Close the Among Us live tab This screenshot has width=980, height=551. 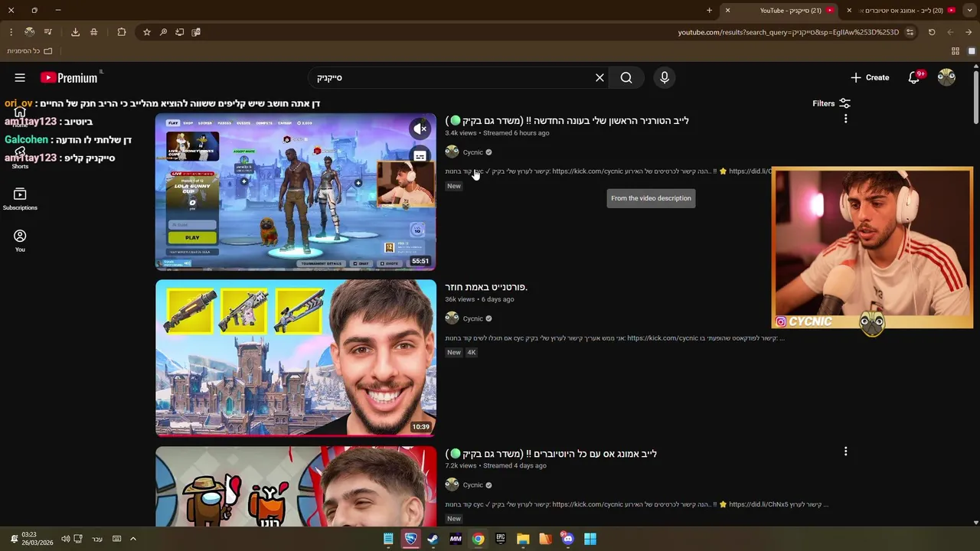[x=849, y=11]
